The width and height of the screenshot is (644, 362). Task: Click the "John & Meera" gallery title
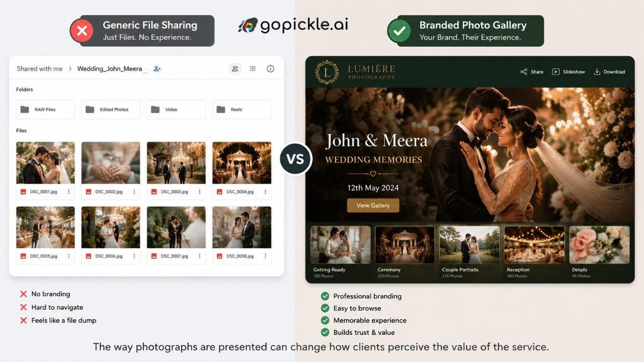click(377, 141)
